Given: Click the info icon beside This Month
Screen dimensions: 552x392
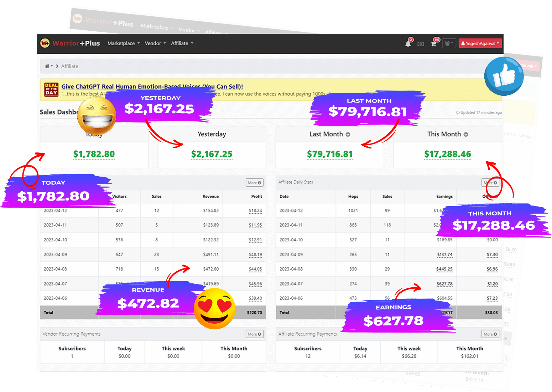Looking at the screenshot, I should (x=466, y=135).
